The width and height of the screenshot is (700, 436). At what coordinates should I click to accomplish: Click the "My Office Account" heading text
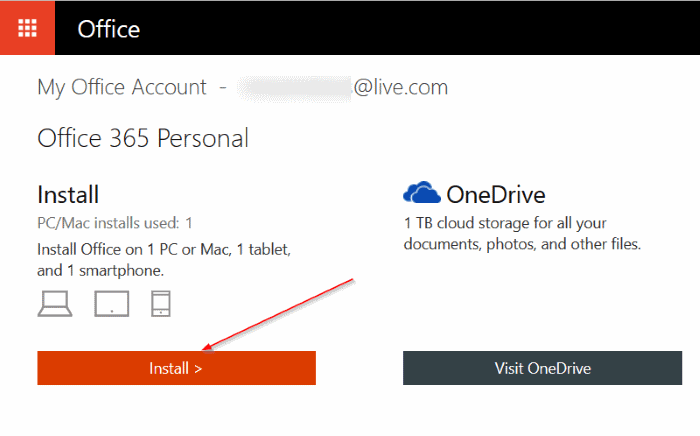point(122,87)
